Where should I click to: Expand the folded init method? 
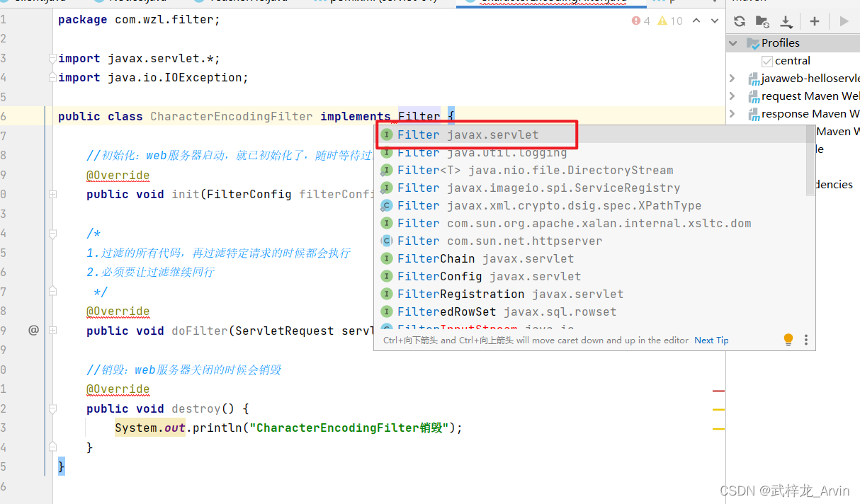point(52,194)
